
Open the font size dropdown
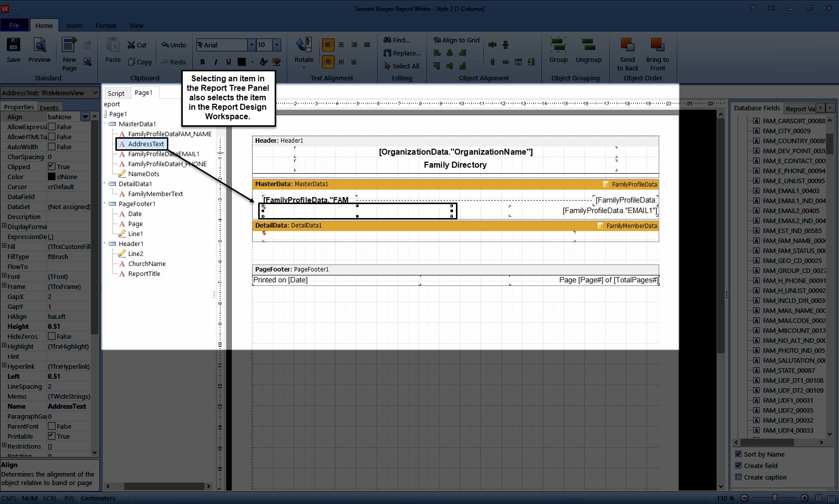click(277, 45)
